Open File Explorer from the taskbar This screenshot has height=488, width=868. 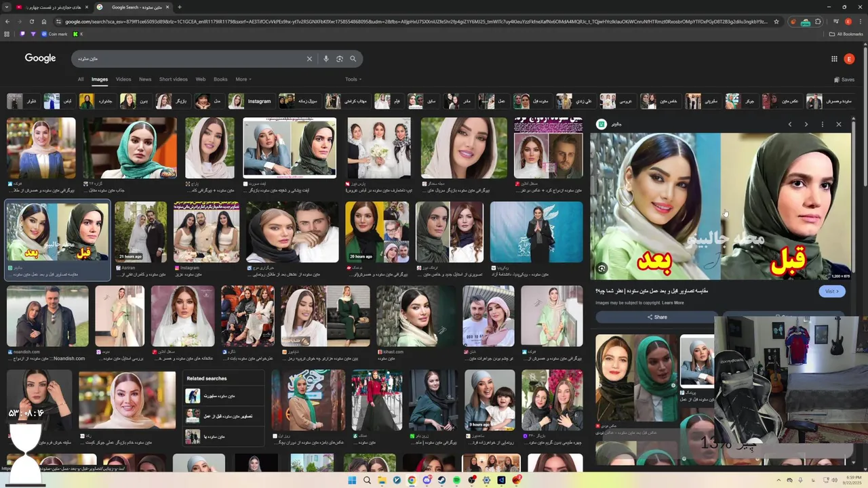382,481
